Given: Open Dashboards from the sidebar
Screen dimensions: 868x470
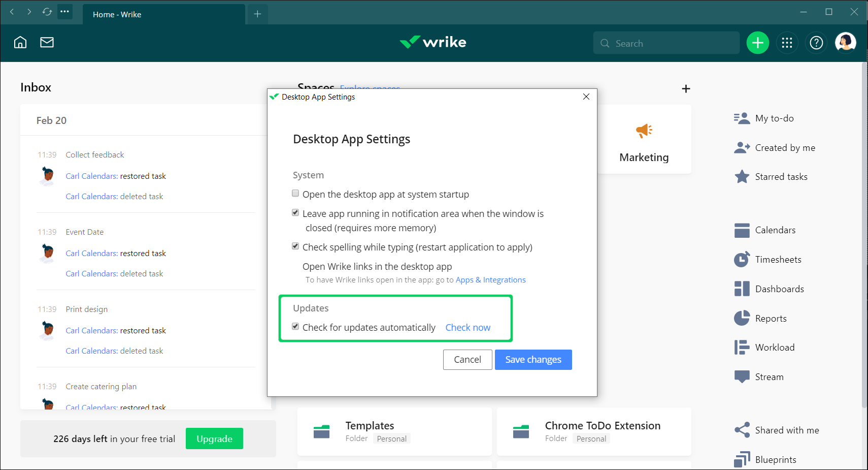Looking at the screenshot, I should point(779,289).
